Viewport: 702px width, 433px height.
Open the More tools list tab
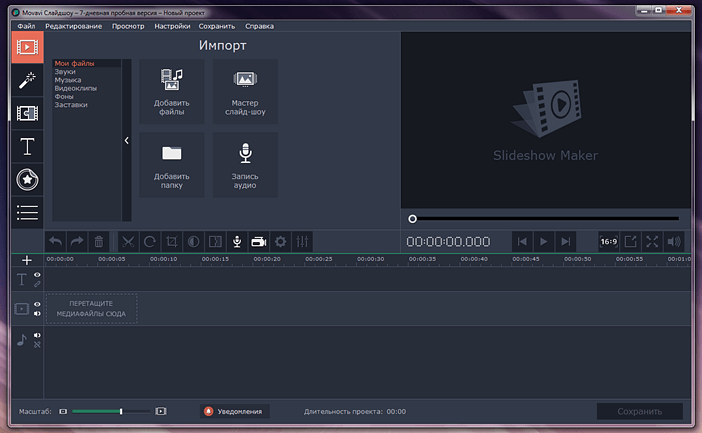(x=27, y=213)
